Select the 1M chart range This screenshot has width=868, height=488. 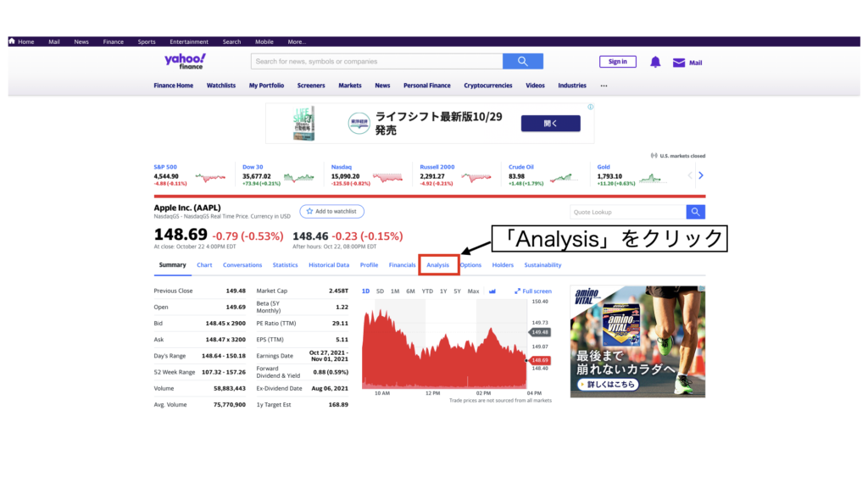[395, 291]
